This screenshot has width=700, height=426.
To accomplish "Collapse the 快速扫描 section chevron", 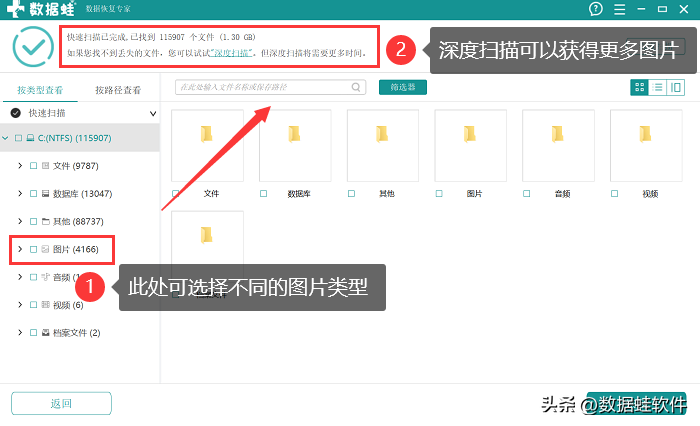I will (153, 113).
